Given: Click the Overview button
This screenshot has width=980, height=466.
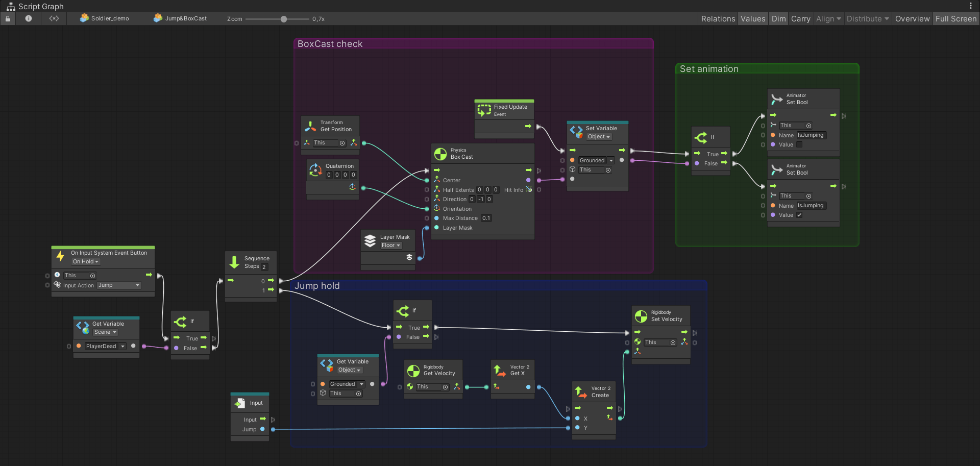Looking at the screenshot, I should (x=912, y=18).
